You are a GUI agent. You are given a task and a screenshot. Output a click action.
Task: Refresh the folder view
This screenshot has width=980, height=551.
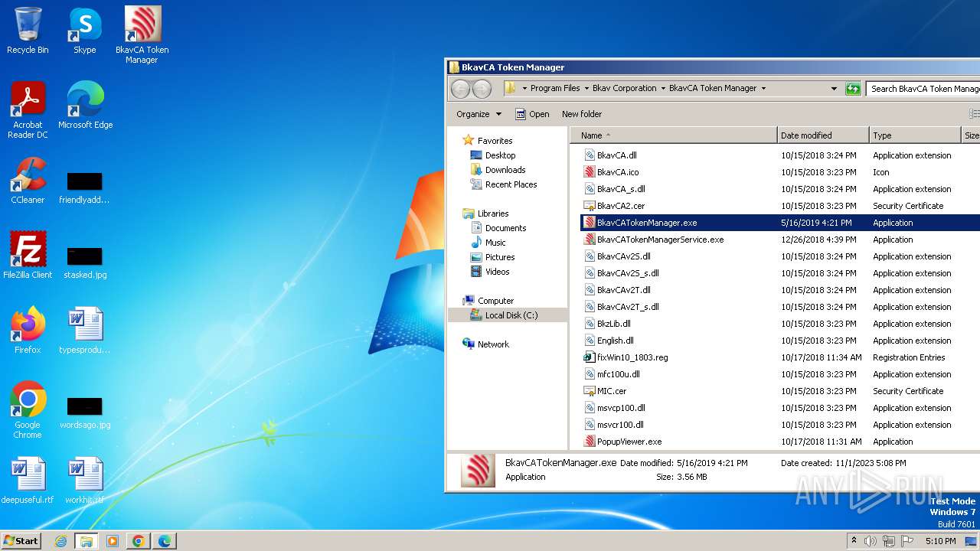[853, 89]
